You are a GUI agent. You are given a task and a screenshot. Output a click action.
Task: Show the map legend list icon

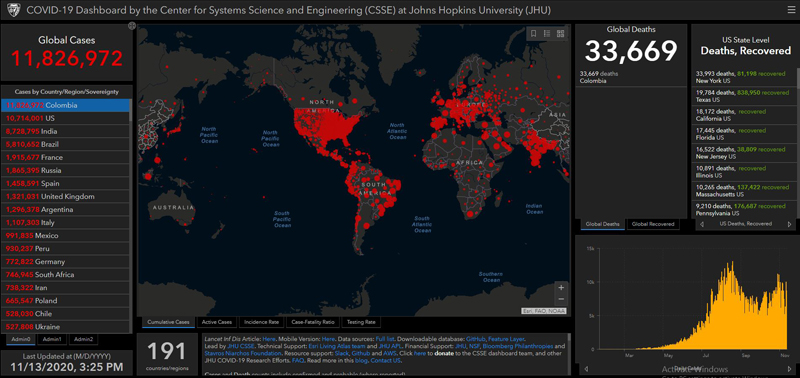coord(547,34)
